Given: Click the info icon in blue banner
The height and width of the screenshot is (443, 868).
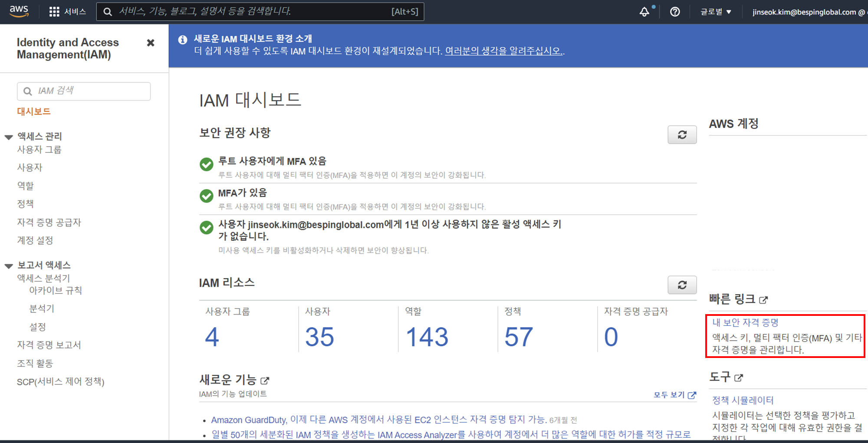Looking at the screenshot, I should click(x=183, y=39).
